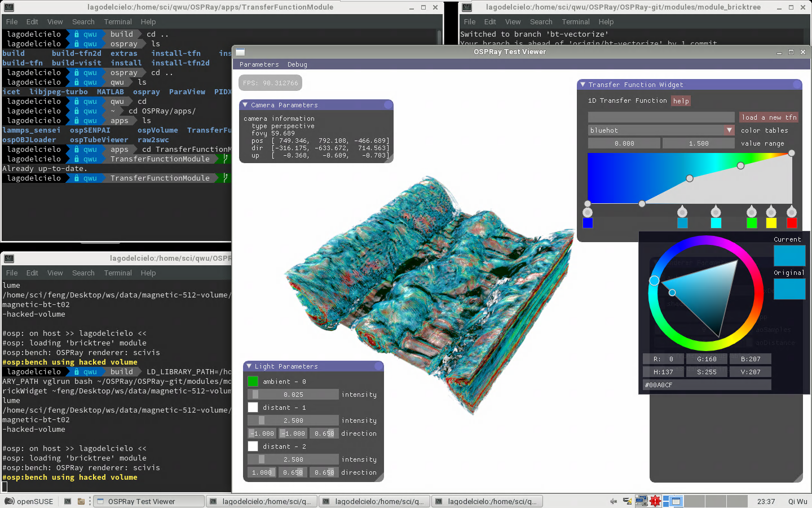This screenshot has height=508, width=812.
Task: Click module_bricktree terminal title bar icon
Action: pos(466,7)
